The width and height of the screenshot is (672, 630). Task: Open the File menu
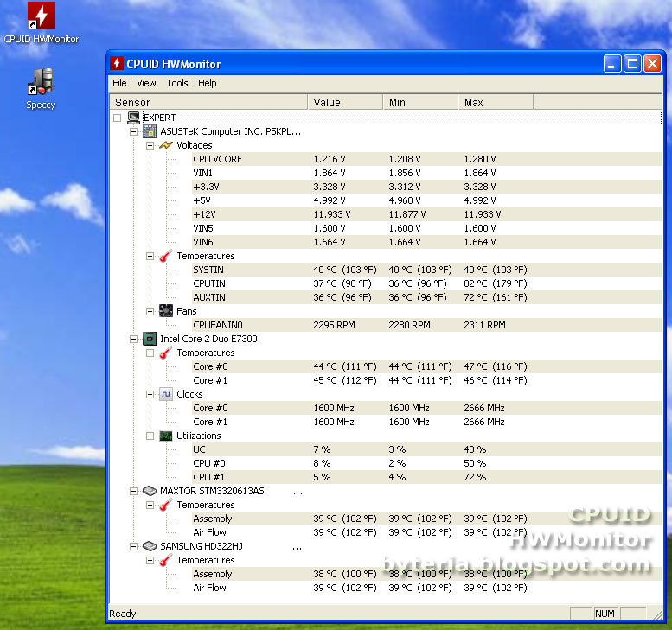point(119,83)
